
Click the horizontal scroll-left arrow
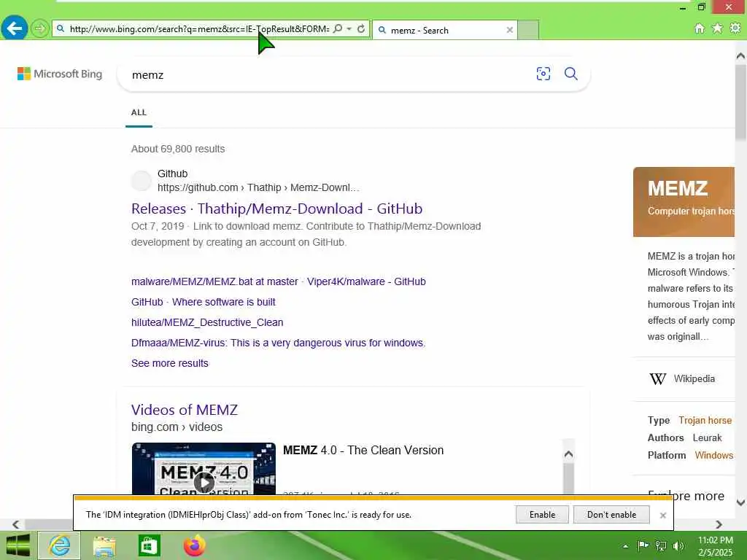click(16, 524)
